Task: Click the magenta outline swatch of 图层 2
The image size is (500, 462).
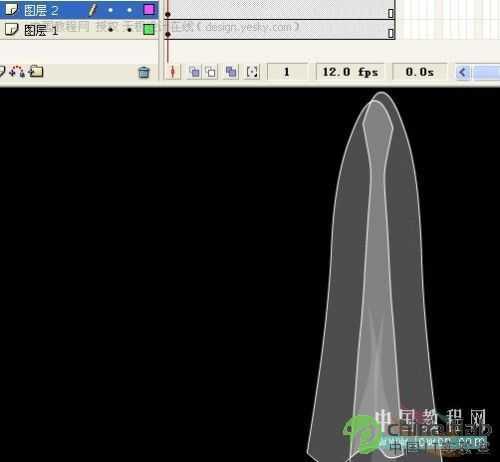Action: tap(149, 10)
